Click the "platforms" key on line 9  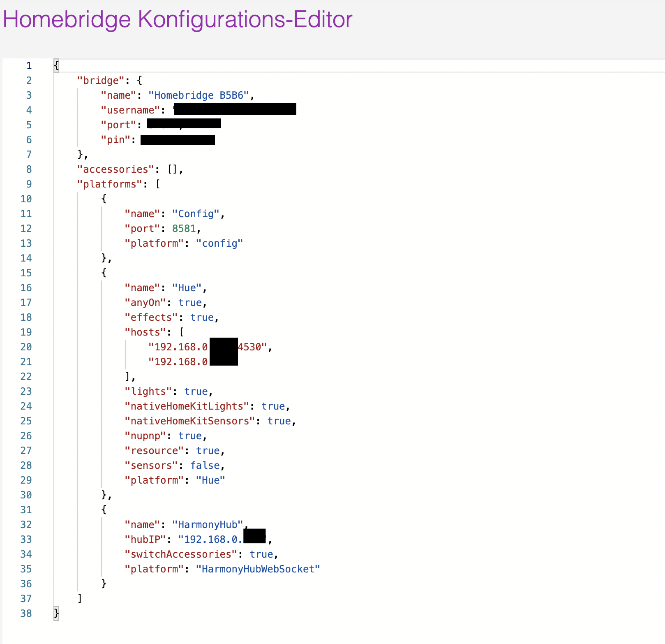pos(109,184)
